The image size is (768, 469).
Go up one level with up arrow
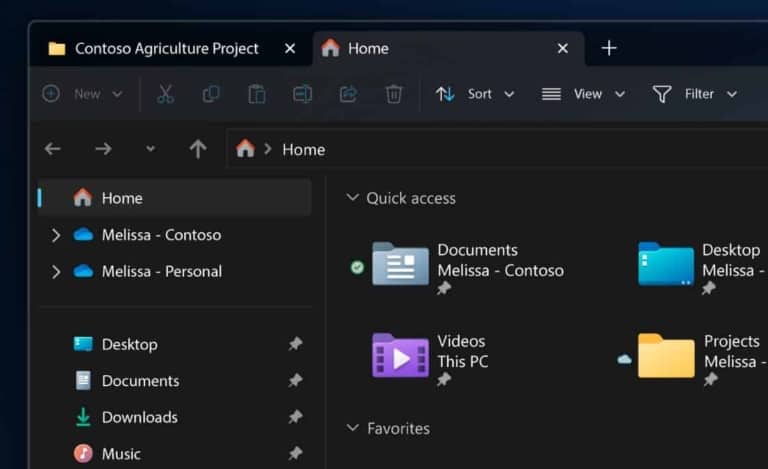(198, 149)
